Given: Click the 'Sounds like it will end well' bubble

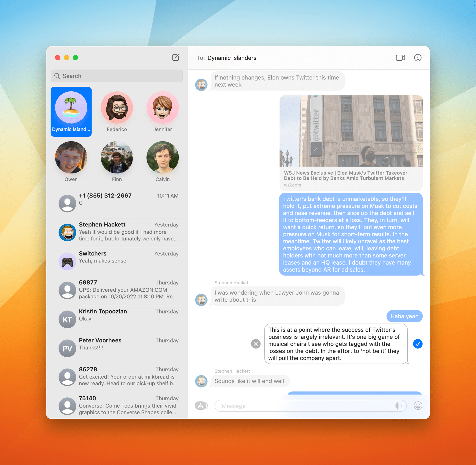Looking at the screenshot, I should click(250, 381).
